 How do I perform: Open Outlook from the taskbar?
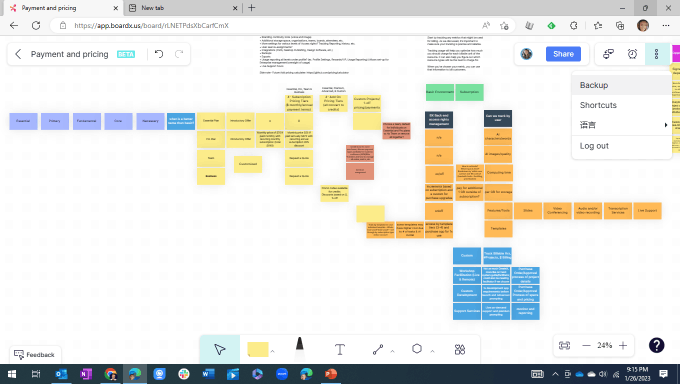61,374
